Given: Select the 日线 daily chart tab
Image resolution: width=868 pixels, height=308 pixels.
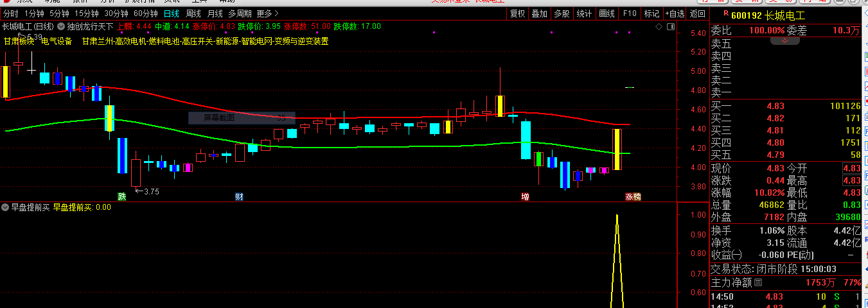Looking at the screenshot, I should (x=172, y=13).
